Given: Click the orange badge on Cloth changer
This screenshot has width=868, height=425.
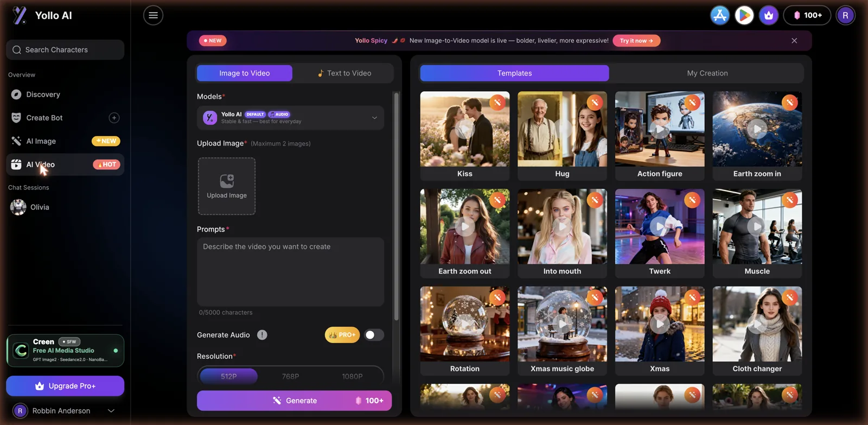Looking at the screenshot, I should (790, 297).
